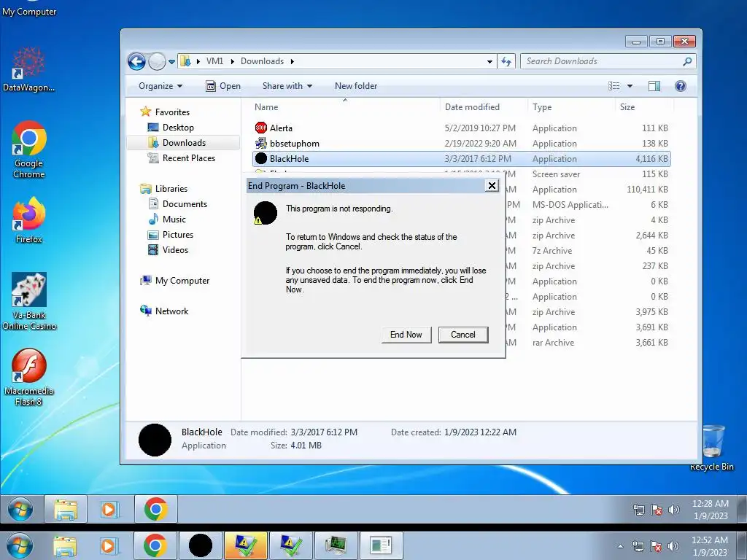Show hidden tray icons arrow
Image resolution: width=747 pixels, height=560 pixels.
[x=620, y=546]
